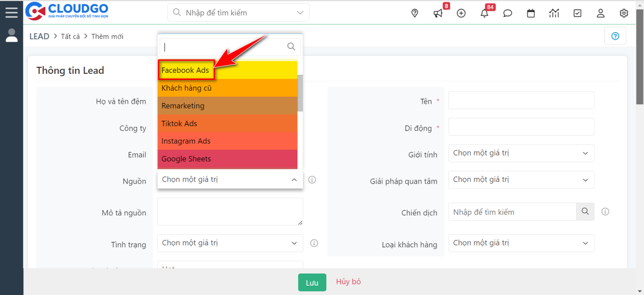Screen dimensions: 644x295
Task: Open the reports chart icon
Action: click(x=554, y=13)
